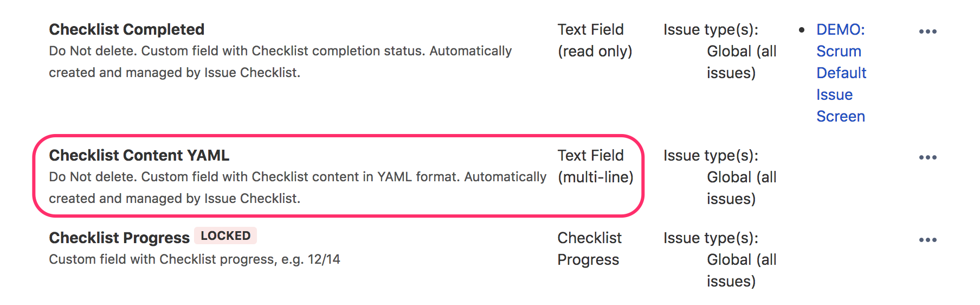This screenshot has width=980, height=305.
Task: Click the Checklist Completed field description text
Action: [280, 61]
